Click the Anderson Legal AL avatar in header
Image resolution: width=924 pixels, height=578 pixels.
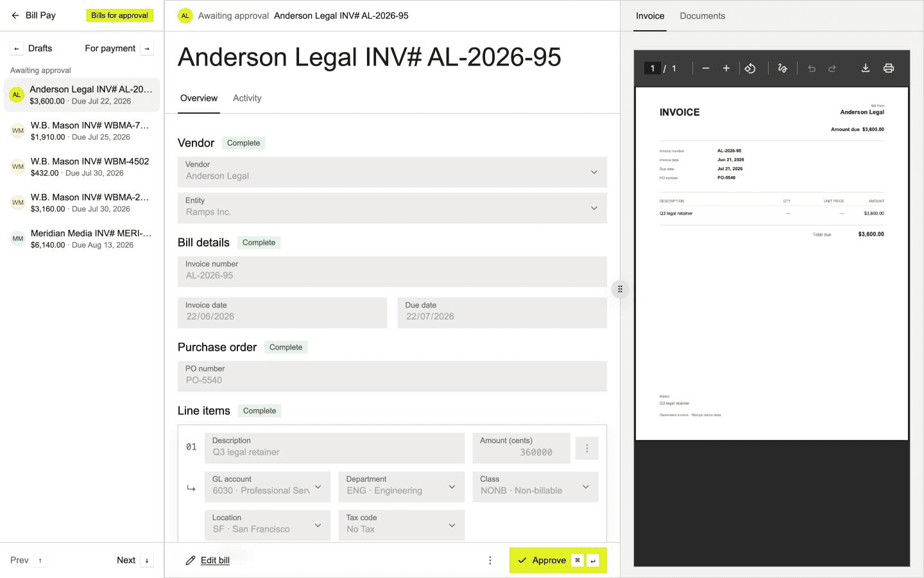(x=185, y=15)
